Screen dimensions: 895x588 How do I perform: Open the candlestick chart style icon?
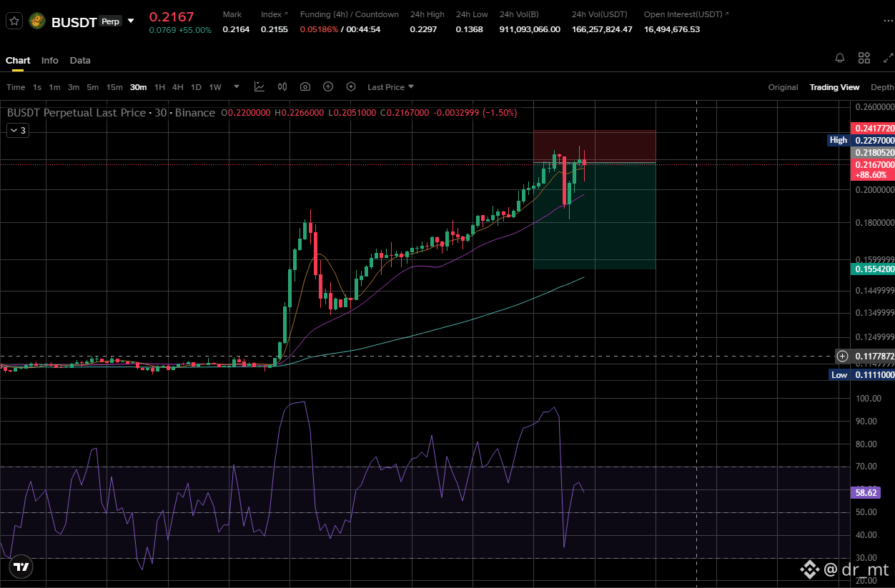pyautogui.click(x=282, y=87)
